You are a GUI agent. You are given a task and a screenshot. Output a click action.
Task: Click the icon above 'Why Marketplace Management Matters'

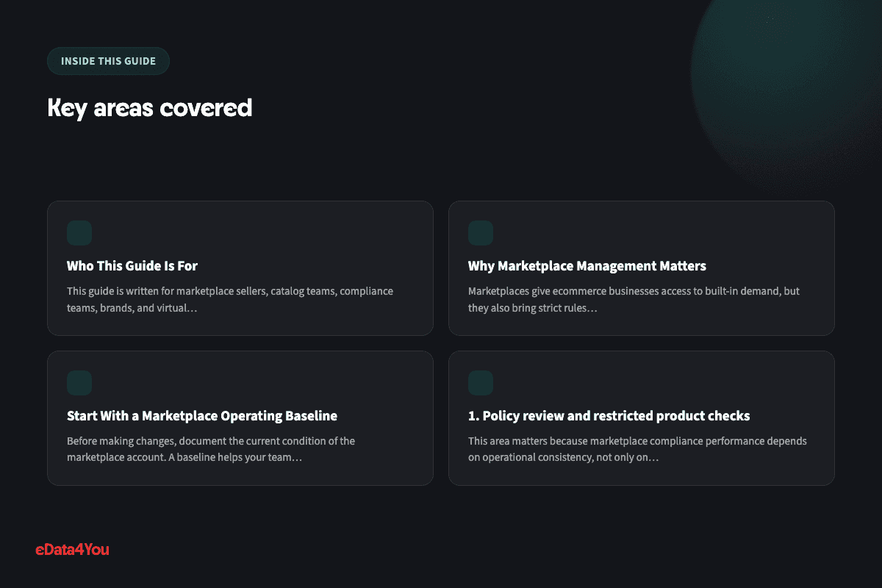point(481,233)
